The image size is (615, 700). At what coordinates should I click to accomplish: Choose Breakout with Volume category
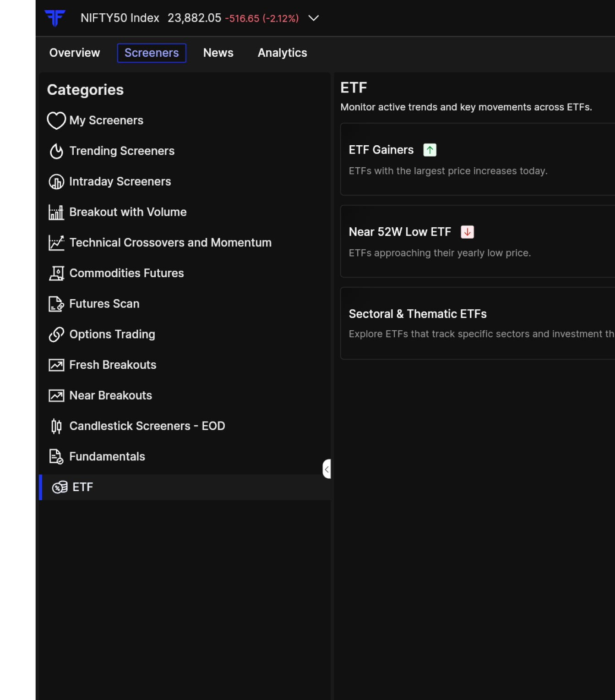pos(128,212)
